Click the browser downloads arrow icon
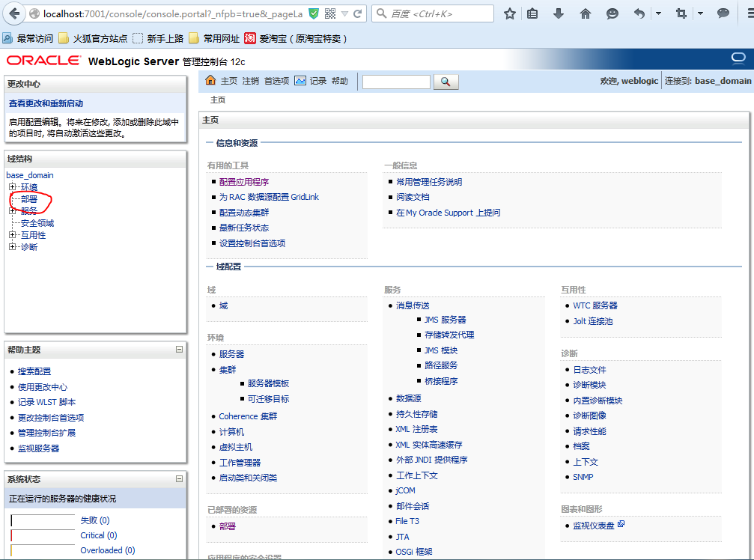Screen dimensions: 754x560 coord(559,13)
